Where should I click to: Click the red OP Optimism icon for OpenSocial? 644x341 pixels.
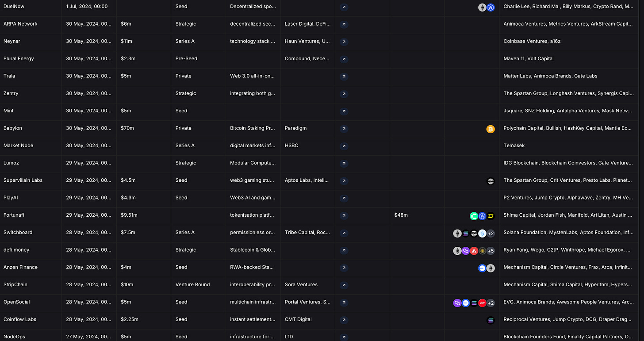tap(482, 303)
